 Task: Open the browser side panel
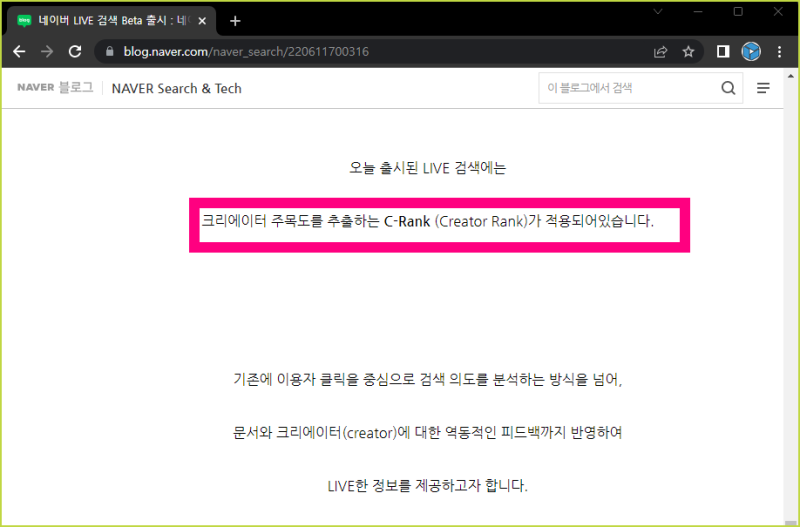[x=723, y=52]
